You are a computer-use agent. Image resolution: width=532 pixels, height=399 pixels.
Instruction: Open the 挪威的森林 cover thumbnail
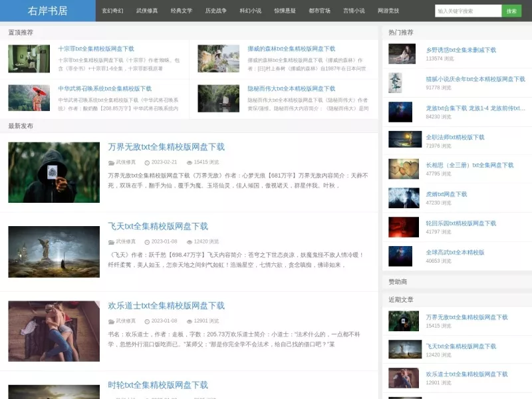tap(219, 59)
